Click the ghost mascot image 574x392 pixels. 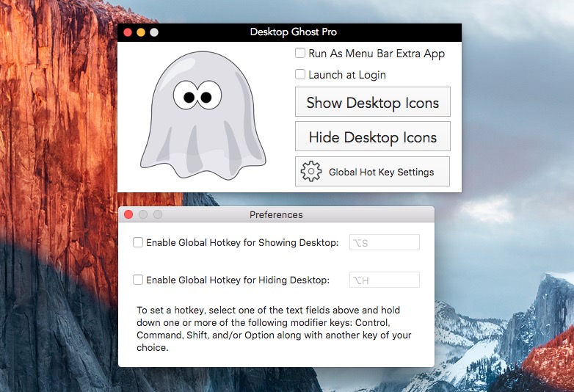click(x=203, y=116)
